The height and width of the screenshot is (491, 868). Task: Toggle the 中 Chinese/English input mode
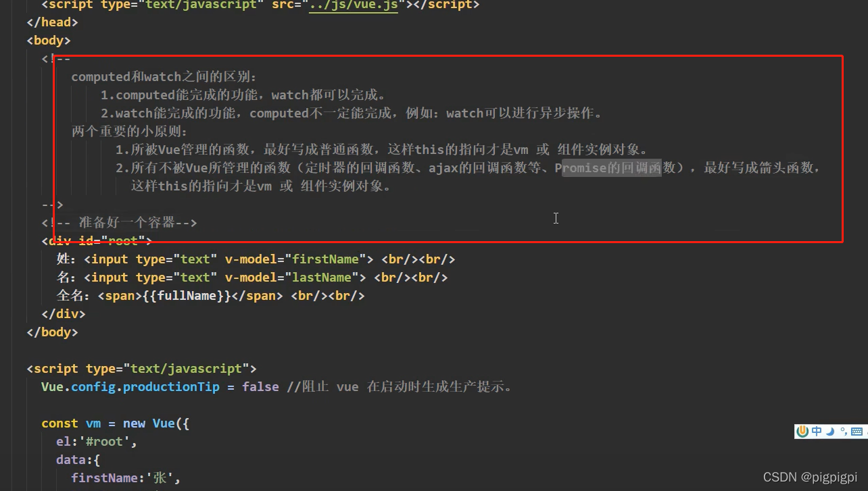point(817,432)
